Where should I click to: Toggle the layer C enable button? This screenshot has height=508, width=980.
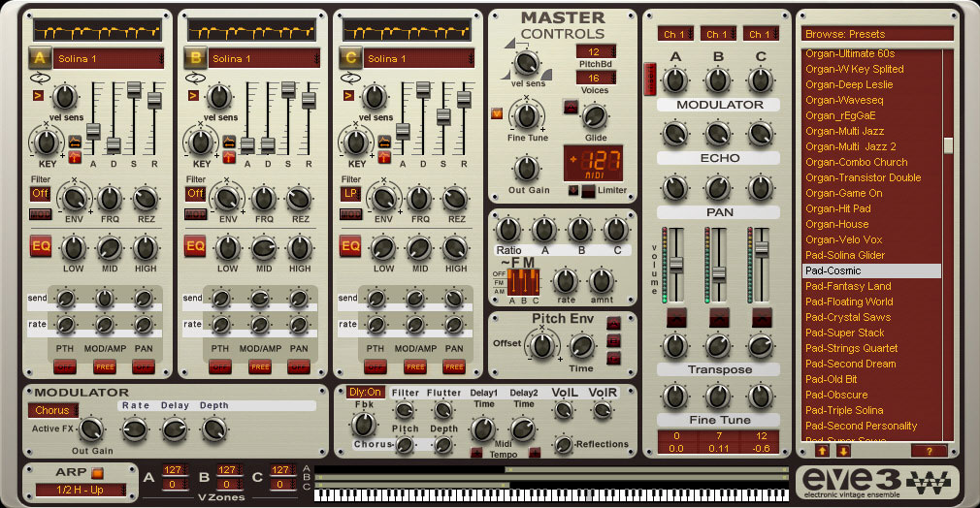click(x=350, y=58)
